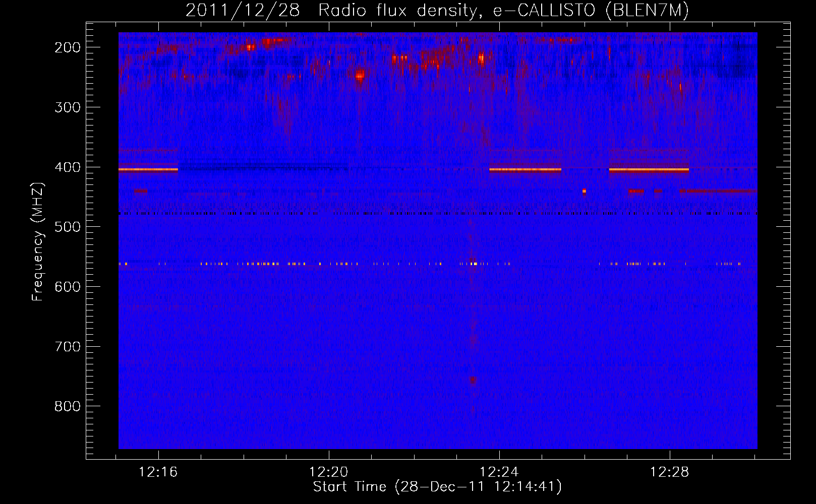816x504 pixels.
Task: Click the 400 frequency tick label
Action: coord(68,167)
